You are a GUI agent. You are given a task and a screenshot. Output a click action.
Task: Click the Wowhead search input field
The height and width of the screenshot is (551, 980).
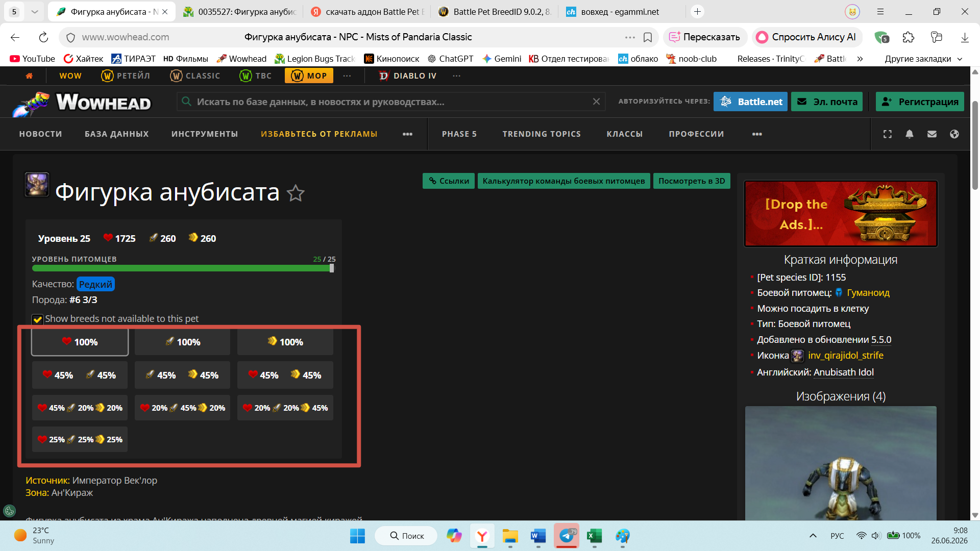tap(391, 102)
